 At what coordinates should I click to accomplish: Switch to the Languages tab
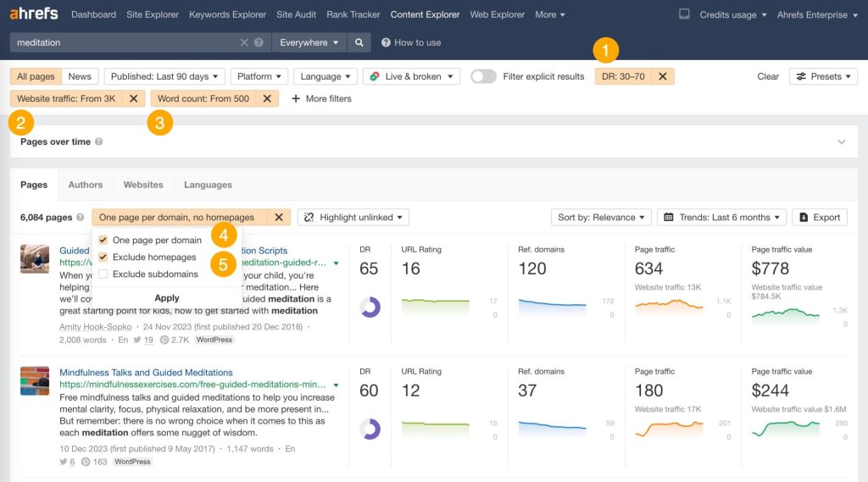(208, 185)
